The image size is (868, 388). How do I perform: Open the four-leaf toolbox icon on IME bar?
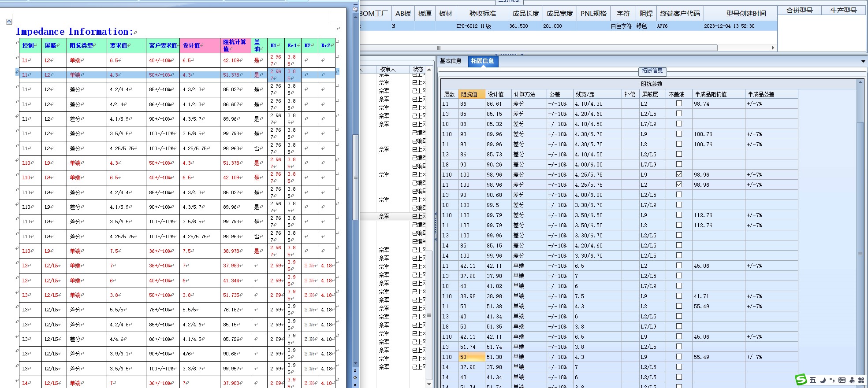pyautogui.click(x=861, y=380)
